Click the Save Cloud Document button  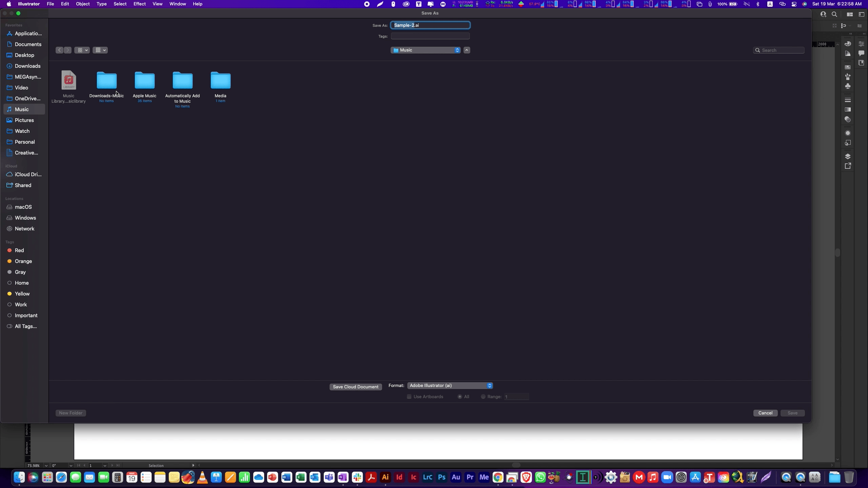tap(355, 387)
